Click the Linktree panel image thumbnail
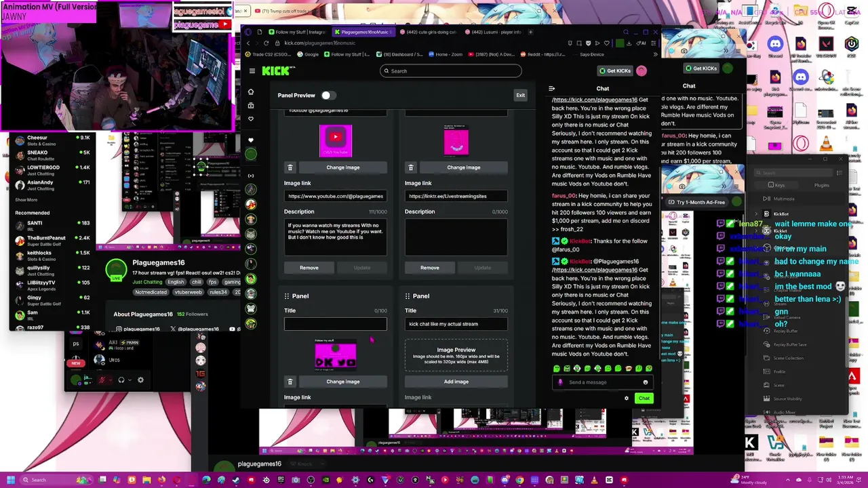The width and height of the screenshot is (868, 488). point(456,140)
